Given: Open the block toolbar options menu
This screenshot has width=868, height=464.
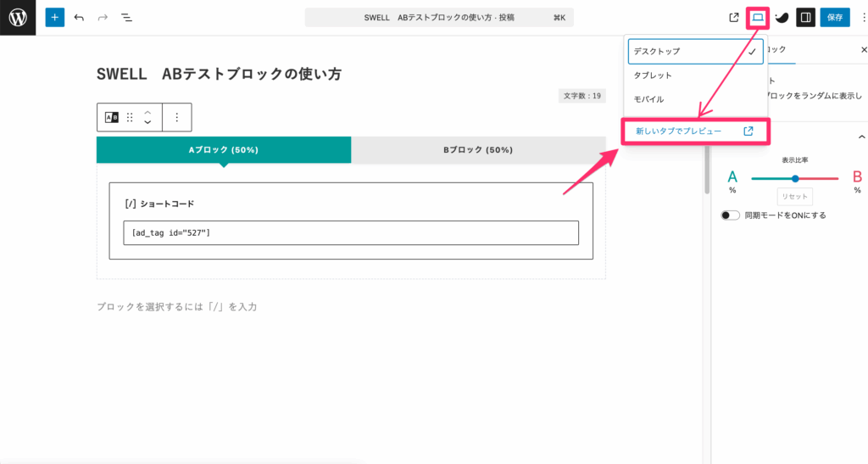Looking at the screenshot, I should pyautogui.click(x=176, y=117).
